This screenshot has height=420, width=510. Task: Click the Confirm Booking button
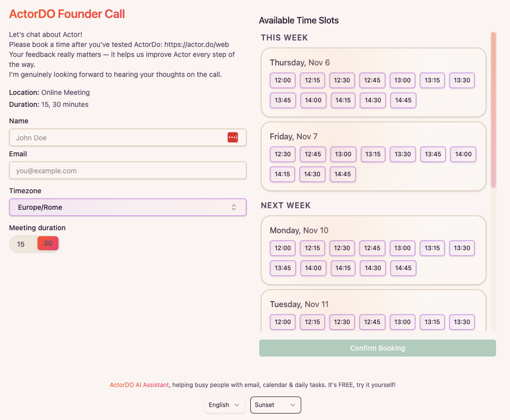pos(377,348)
